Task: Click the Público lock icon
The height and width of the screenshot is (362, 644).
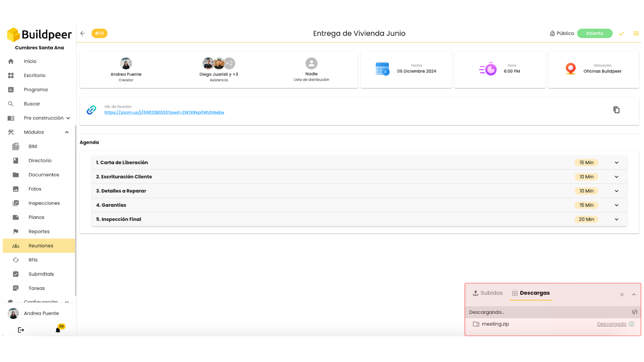Action: 552,33
